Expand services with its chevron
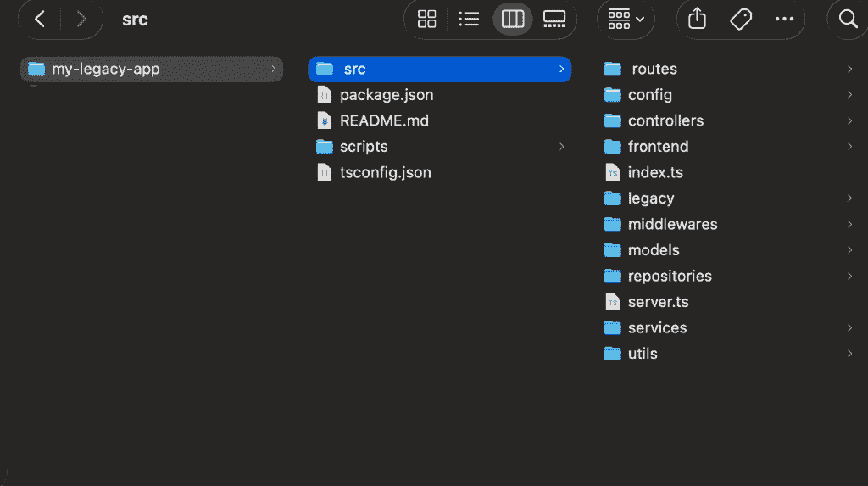The image size is (868, 486). [x=849, y=328]
